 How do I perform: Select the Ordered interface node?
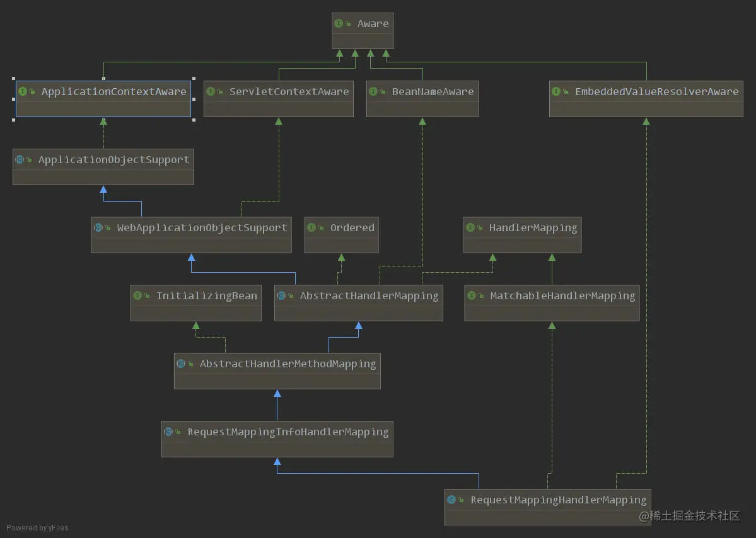pos(341,235)
